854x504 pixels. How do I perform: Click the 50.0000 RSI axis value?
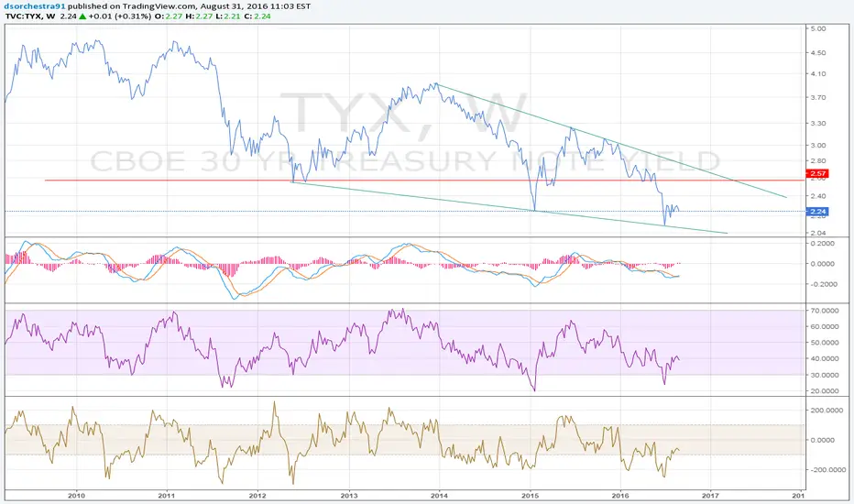click(825, 343)
